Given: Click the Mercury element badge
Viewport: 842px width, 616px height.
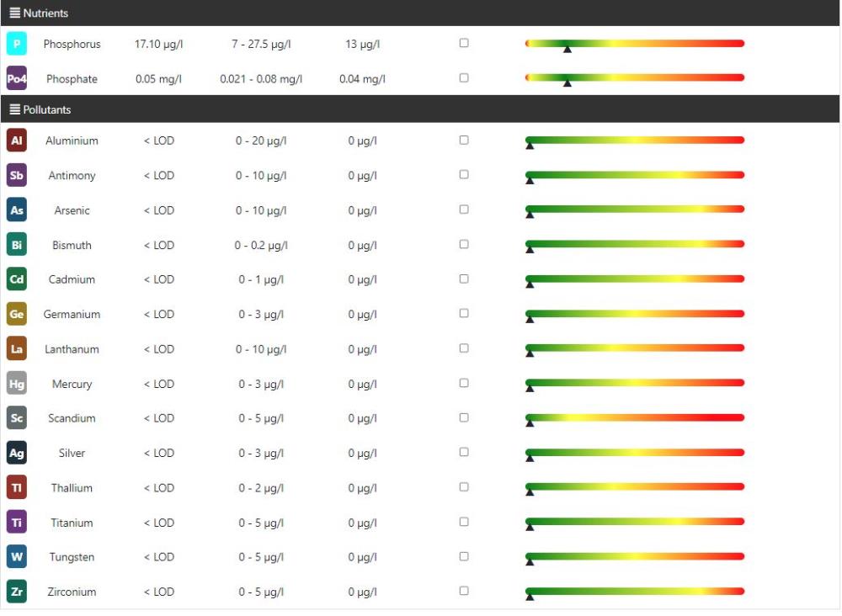Looking at the screenshot, I should (x=16, y=383).
